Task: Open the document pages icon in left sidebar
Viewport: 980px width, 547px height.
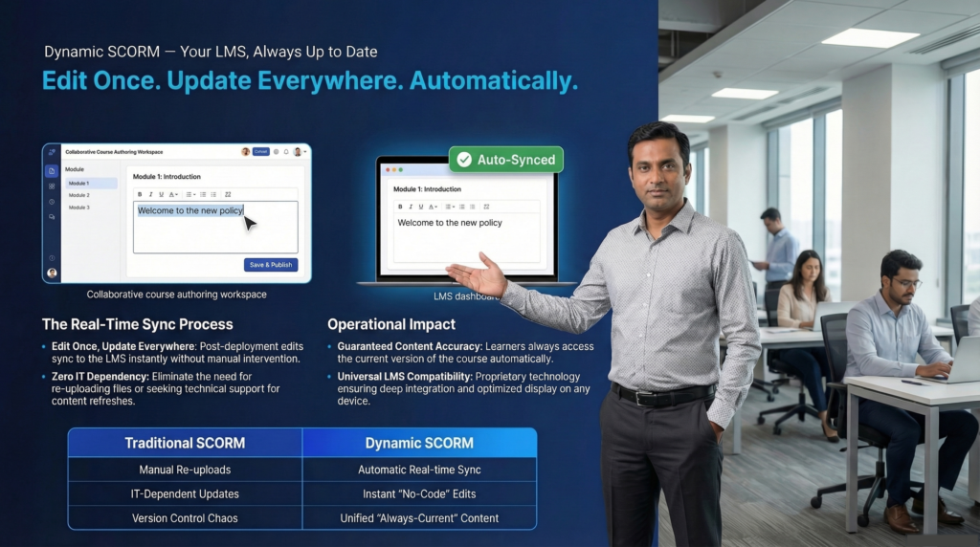Action: (x=52, y=170)
